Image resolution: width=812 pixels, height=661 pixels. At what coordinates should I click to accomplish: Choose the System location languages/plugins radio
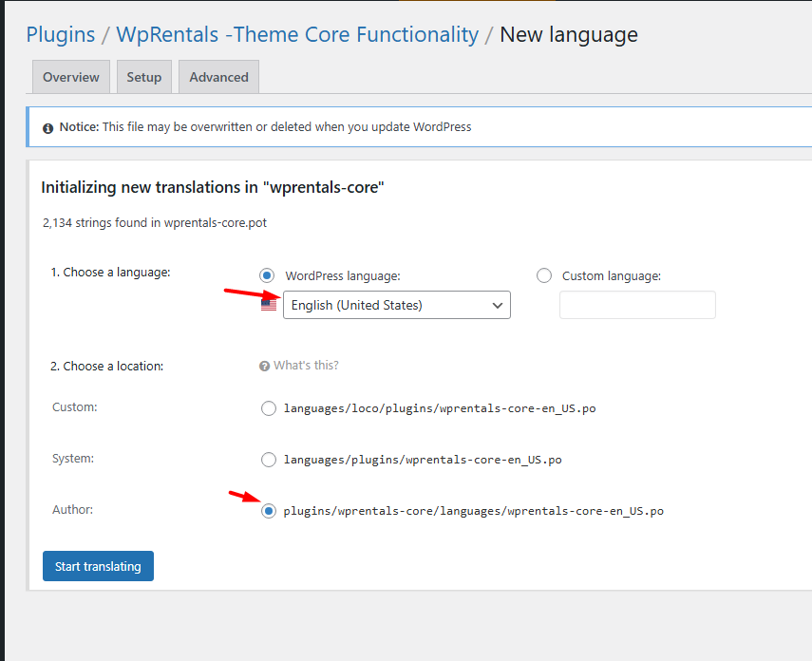point(268,460)
